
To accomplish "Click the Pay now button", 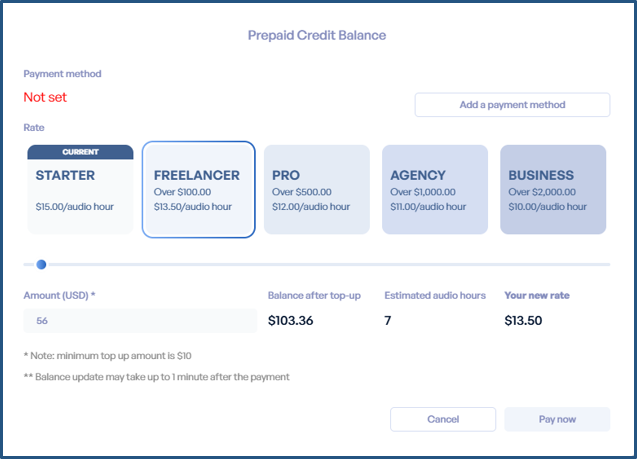I will coord(557,419).
